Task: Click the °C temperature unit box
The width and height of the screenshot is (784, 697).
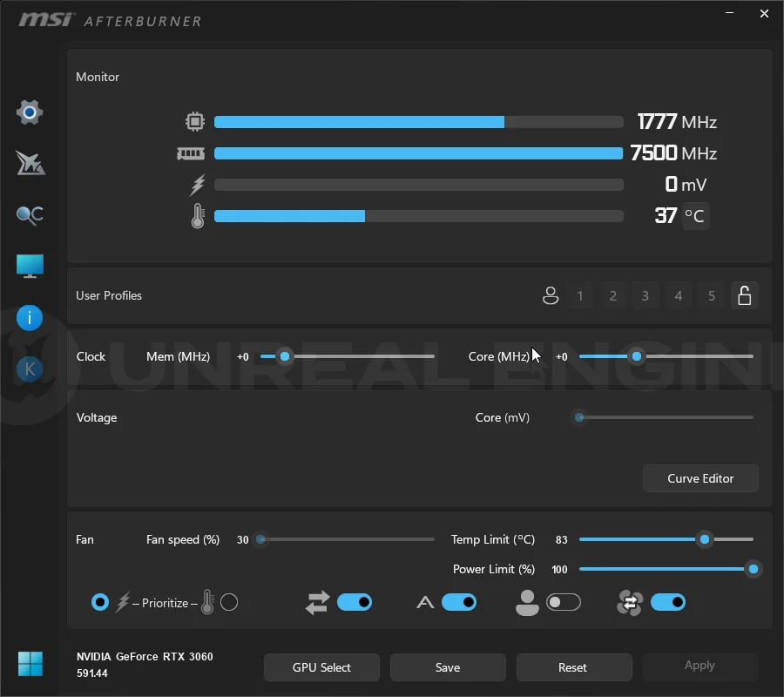Action: 695,216
